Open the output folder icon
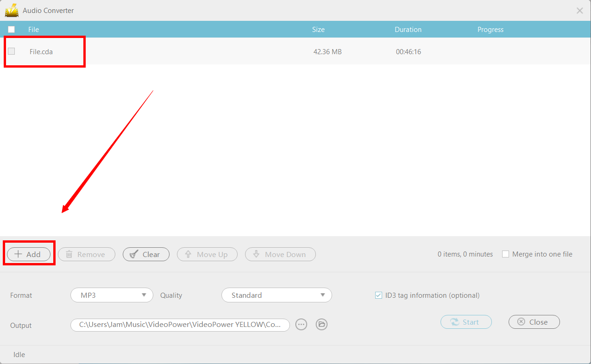The width and height of the screenshot is (591, 364). click(321, 324)
